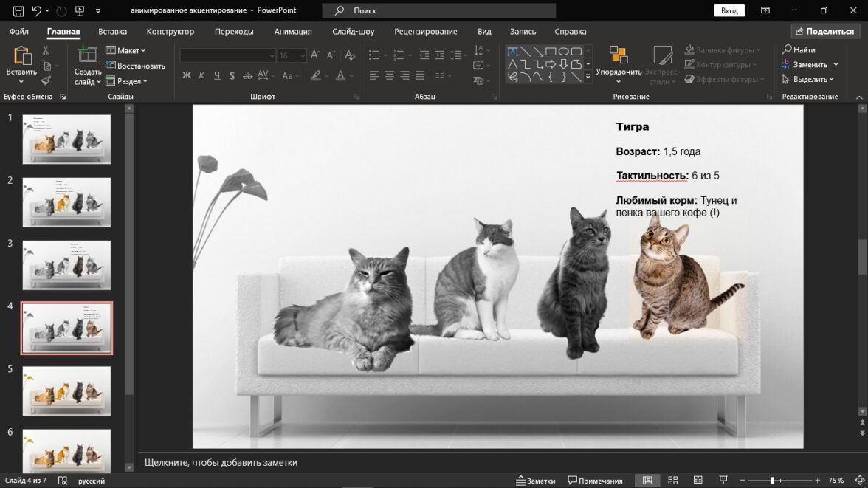Click the zoom slider handle

coord(772,481)
